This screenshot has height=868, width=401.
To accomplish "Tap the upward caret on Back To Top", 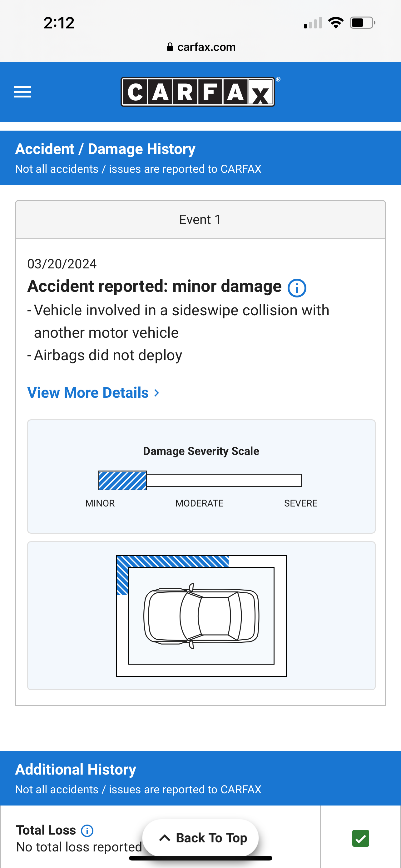I will point(164,838).
